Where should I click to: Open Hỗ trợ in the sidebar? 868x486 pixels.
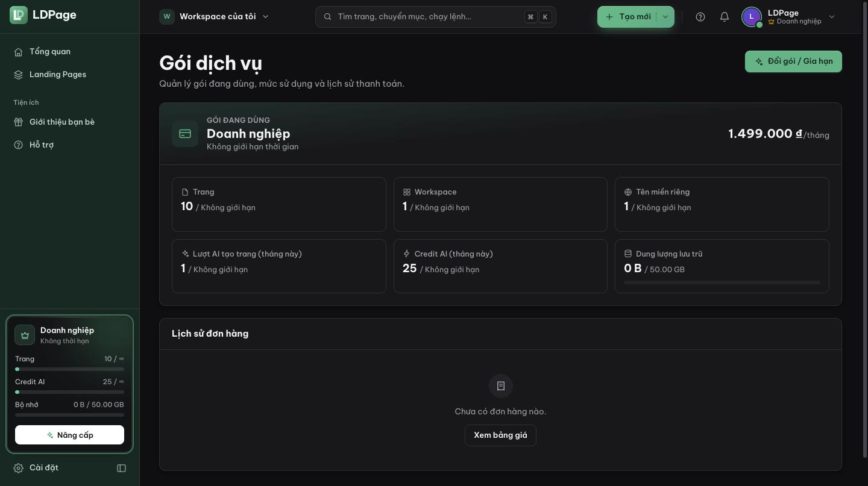tap(70, 145)
